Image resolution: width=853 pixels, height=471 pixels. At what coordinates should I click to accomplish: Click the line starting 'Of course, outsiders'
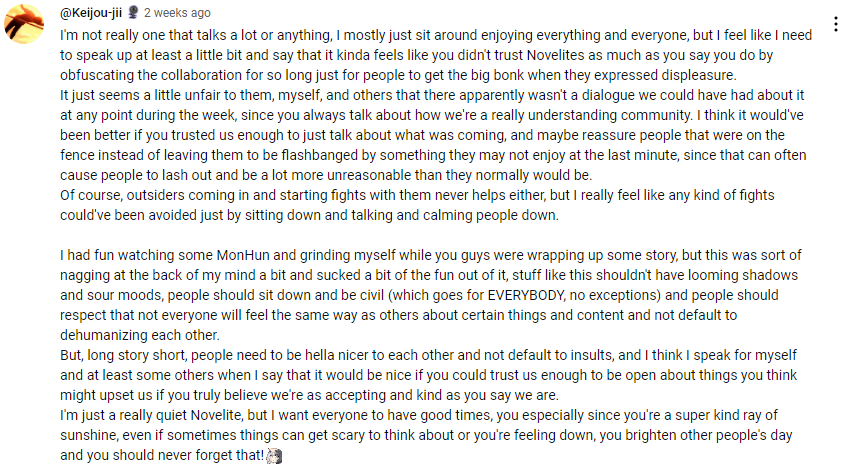(417, 195)
